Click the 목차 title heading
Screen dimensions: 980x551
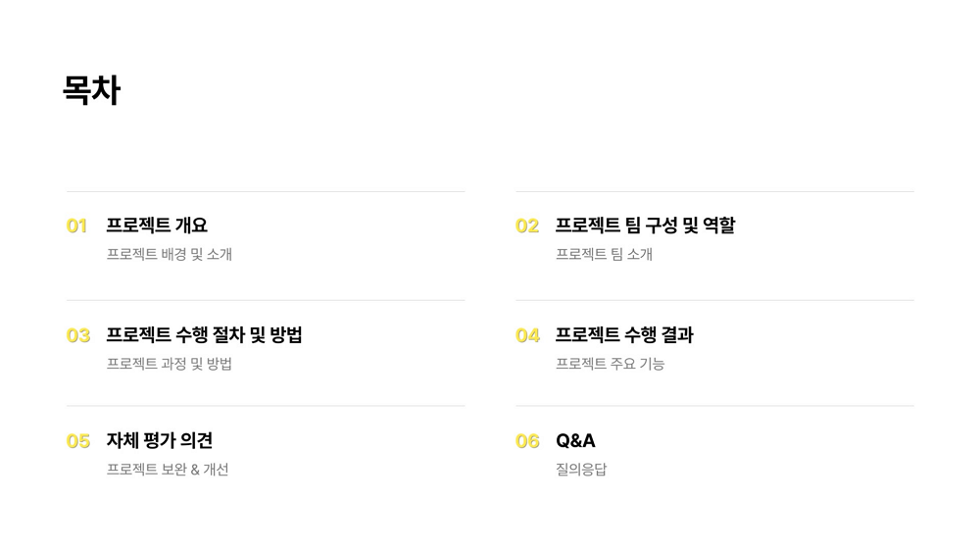(x=91, y=89)
